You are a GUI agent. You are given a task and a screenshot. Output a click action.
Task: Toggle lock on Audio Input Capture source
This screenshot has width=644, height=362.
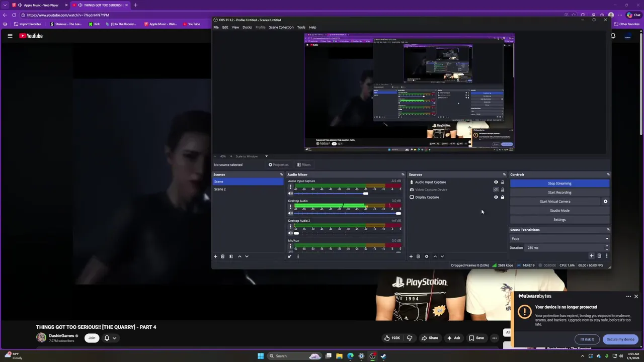click(502, 182)
